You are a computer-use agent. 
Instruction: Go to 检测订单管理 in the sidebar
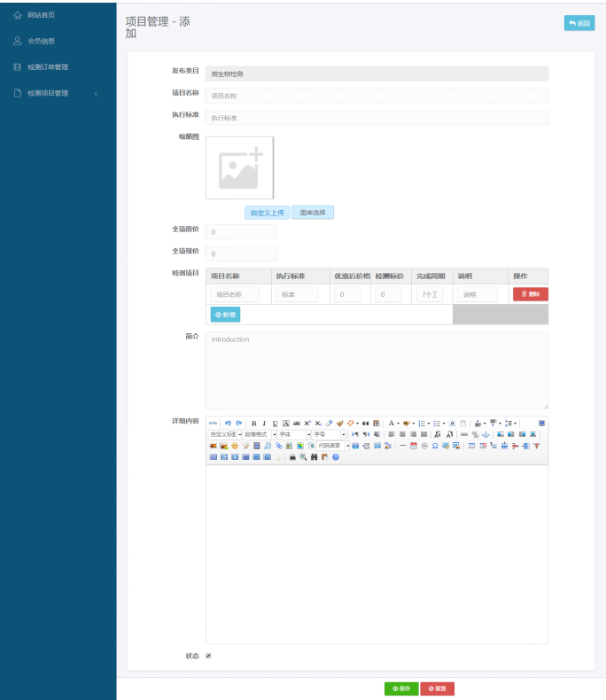tap(47, 67)
